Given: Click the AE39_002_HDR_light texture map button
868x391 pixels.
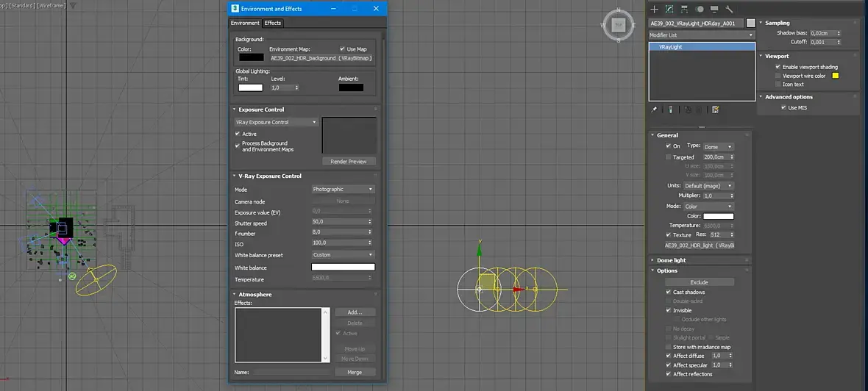Looking at the screenshot, I should tap(699, 245).
